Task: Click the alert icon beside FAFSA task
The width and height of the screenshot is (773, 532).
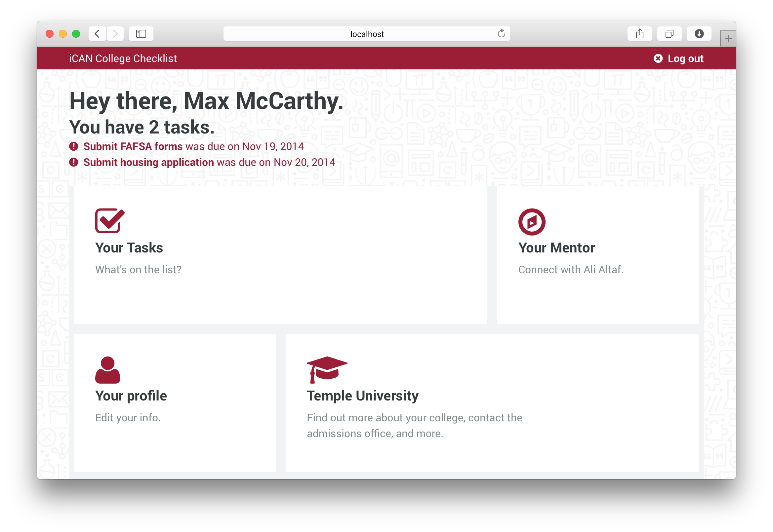Action: pos(74,146)
